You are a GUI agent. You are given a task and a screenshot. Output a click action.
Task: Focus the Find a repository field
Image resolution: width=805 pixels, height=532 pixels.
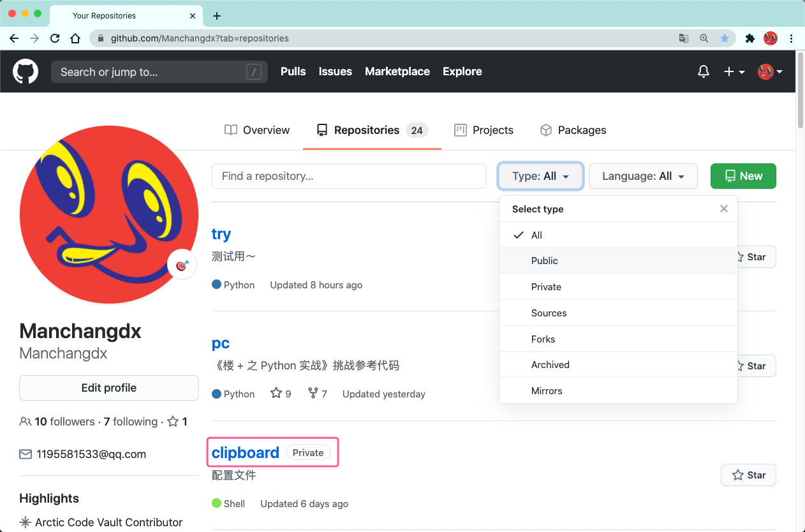[349, 176]
